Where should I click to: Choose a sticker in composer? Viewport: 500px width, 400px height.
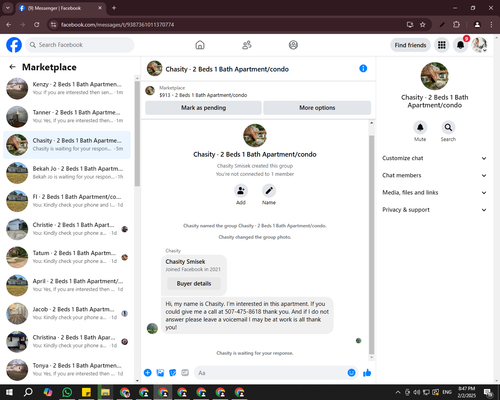[x=173, y=373]
